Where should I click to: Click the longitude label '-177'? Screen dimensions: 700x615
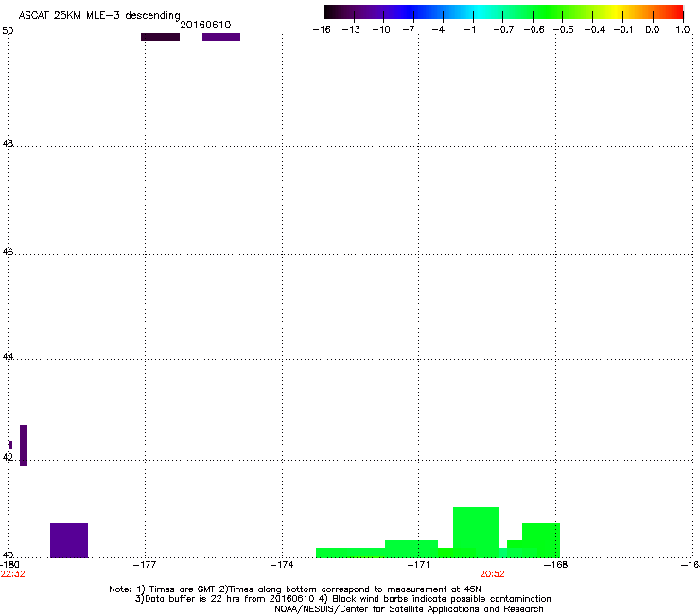coord(145,565)
